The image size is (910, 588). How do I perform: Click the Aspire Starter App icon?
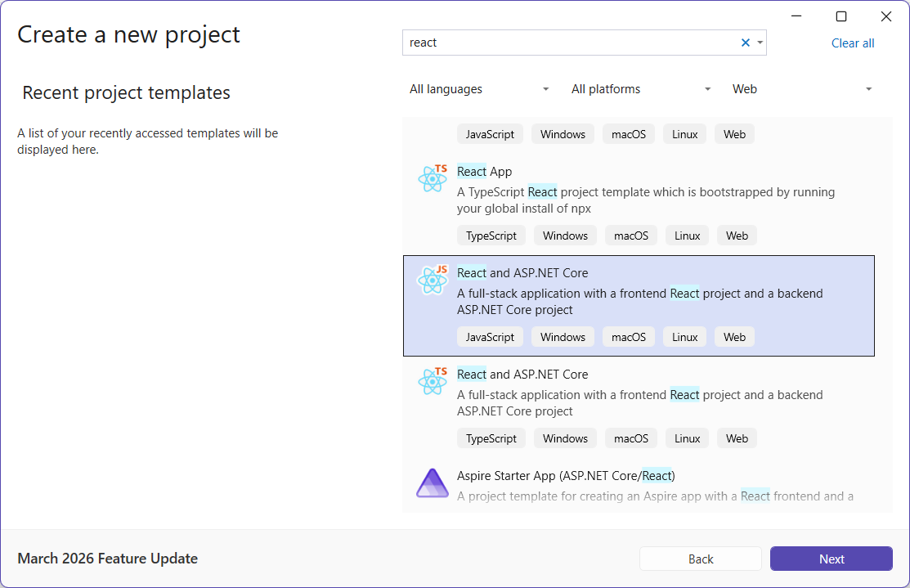click(x=433, y=483)
